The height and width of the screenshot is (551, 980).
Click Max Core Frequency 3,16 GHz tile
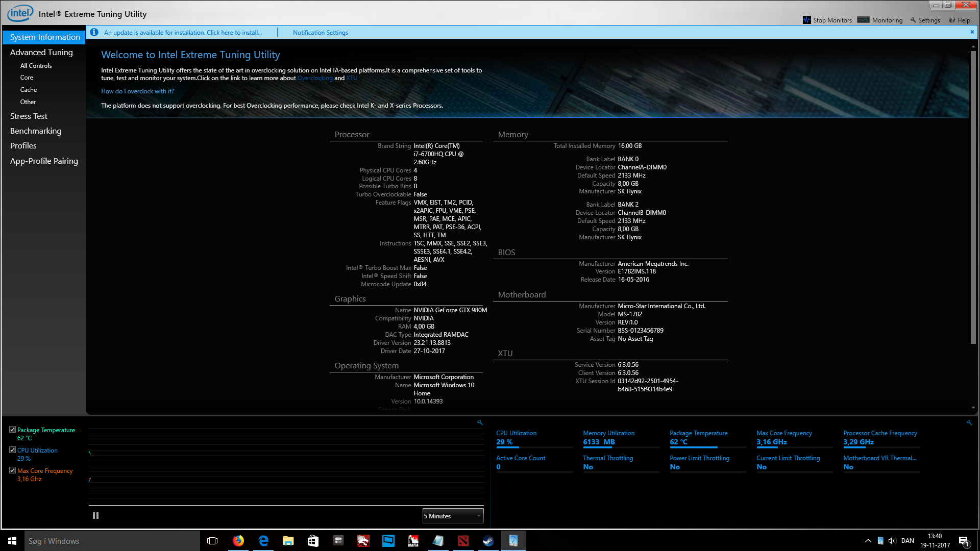(795, 439)
